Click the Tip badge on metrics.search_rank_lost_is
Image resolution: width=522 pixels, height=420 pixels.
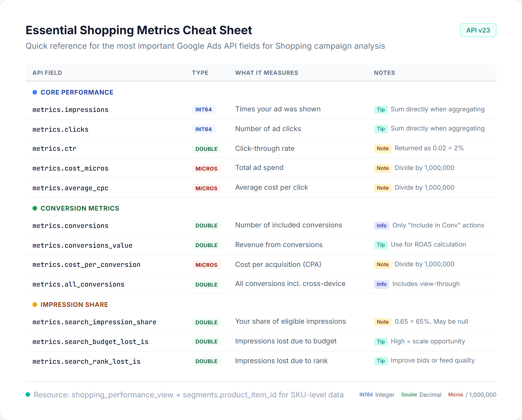(x=381, y=361)
